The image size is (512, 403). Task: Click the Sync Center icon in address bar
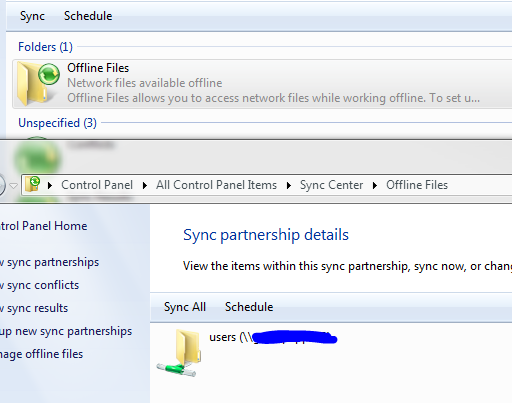pos(33,184)
